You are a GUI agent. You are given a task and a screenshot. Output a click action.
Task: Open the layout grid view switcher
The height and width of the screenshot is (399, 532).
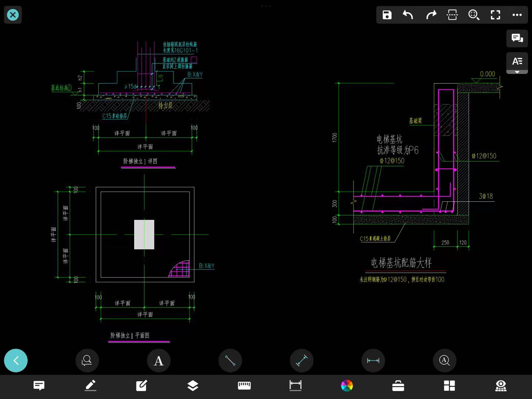coord(449,386)
